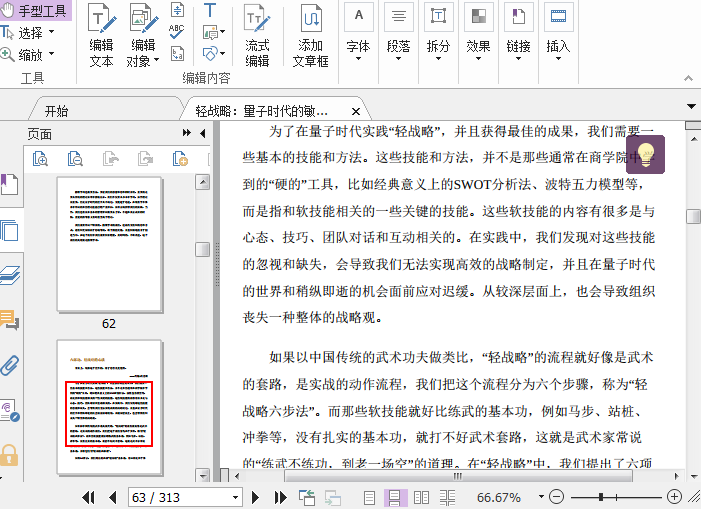The image size is (701, 509).
Task: Click the rotate page counterclockwise icon
Action: pos(110,159)
